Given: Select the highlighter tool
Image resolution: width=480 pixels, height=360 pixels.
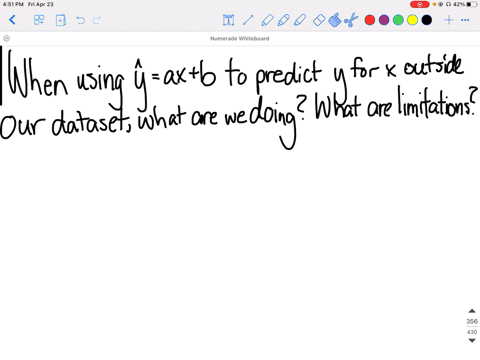Looking at the screenshot, I should (x=300, y=20).
